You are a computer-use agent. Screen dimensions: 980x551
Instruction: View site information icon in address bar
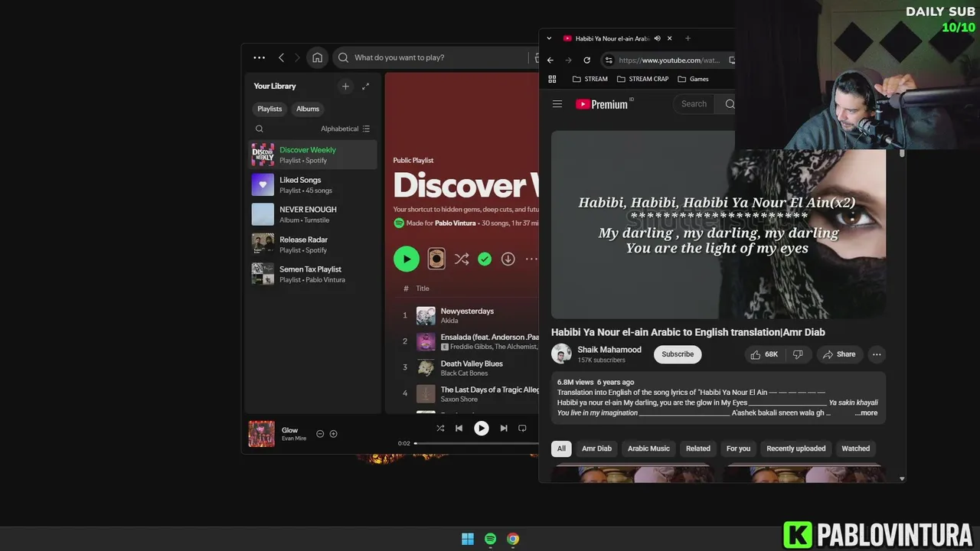pyautogui.click(x=609, y=60)
